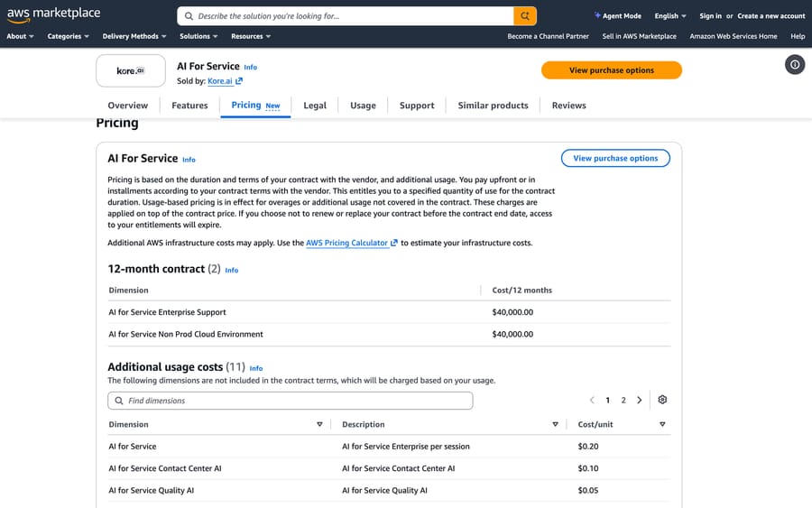Click the orange search submit icon
This screenshot has width=812, height=508.
pyautogui.click(x=524, y=16)
